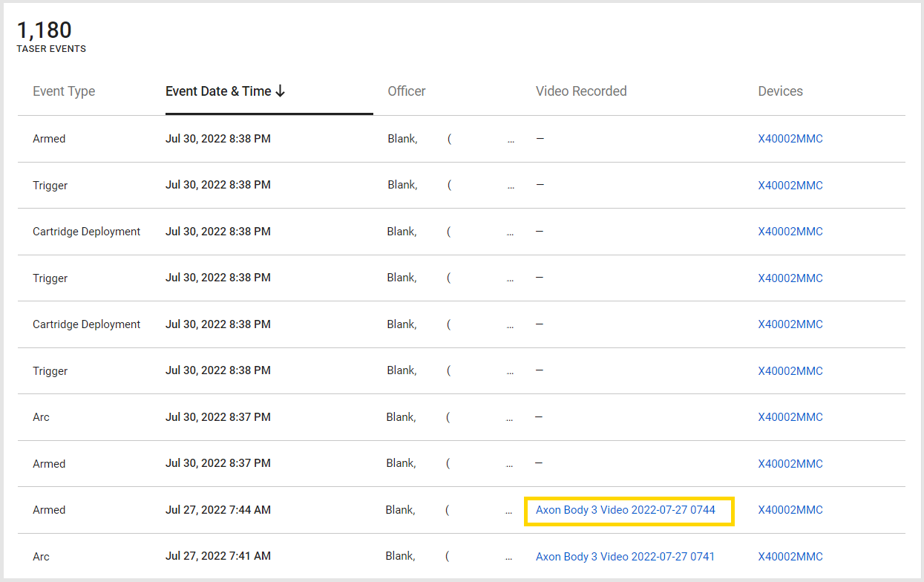Sort by the Officer column header
The image size is (924, 582).
[406, 91]
